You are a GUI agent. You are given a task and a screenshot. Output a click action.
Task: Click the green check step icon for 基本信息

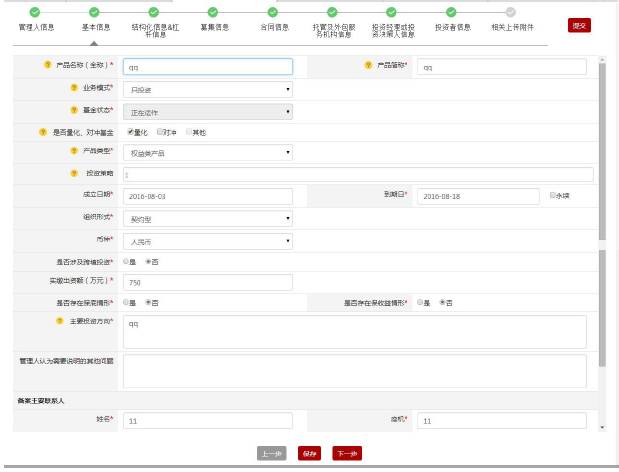click(x=94, y=12)
